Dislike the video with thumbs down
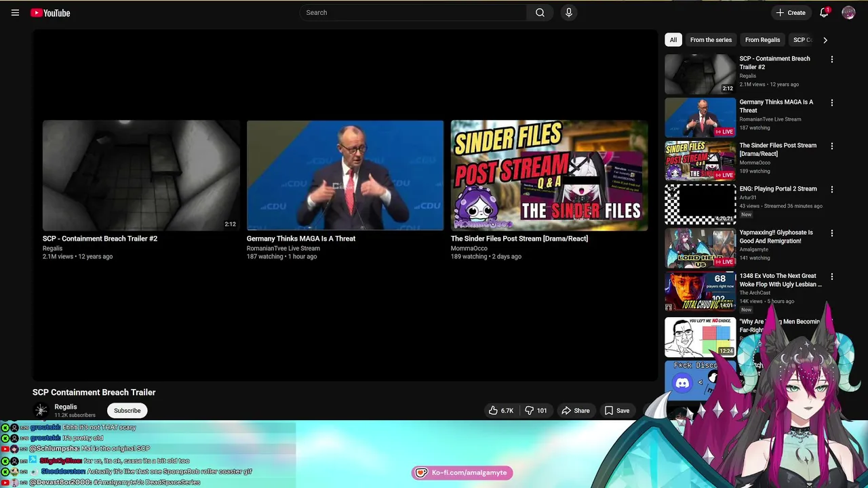 pos(536,411)
